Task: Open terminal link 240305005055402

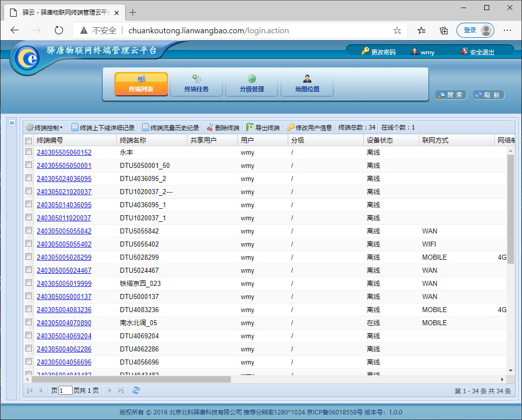Action: 64,244
